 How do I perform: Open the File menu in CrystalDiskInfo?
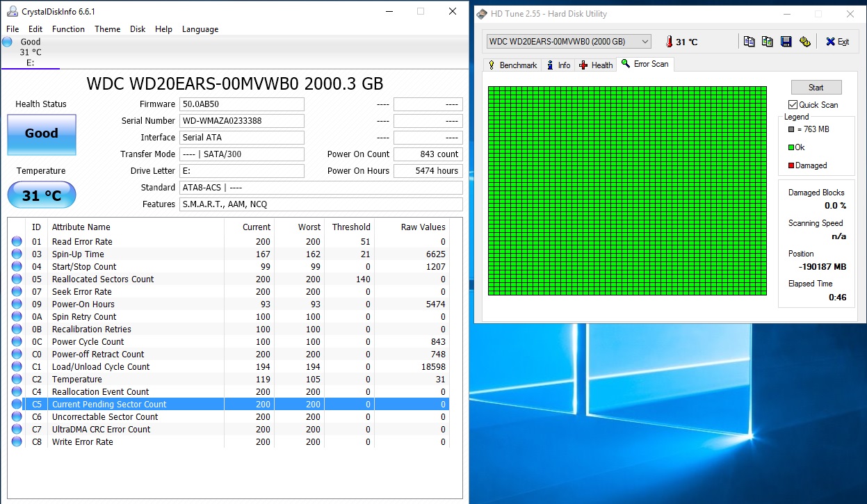tap(13, 29)
